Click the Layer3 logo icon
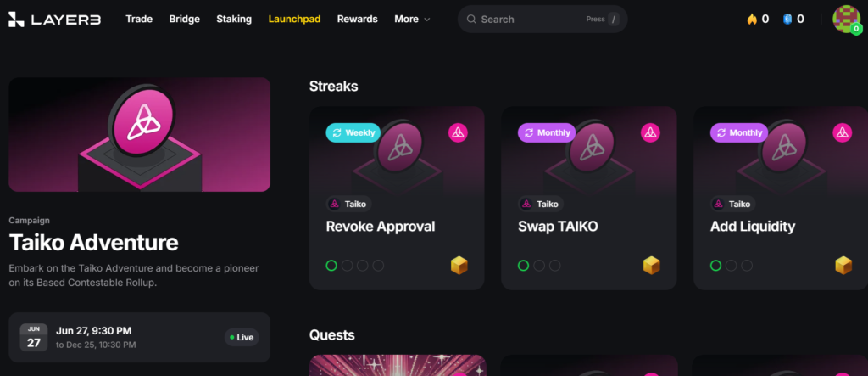The image size is (868, 376). click(17, 20)
